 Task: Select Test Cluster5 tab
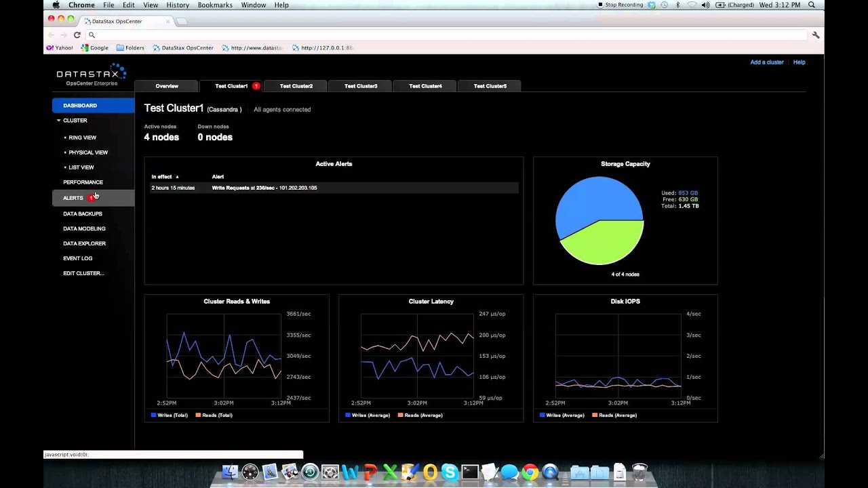click(x=490, y=86)
